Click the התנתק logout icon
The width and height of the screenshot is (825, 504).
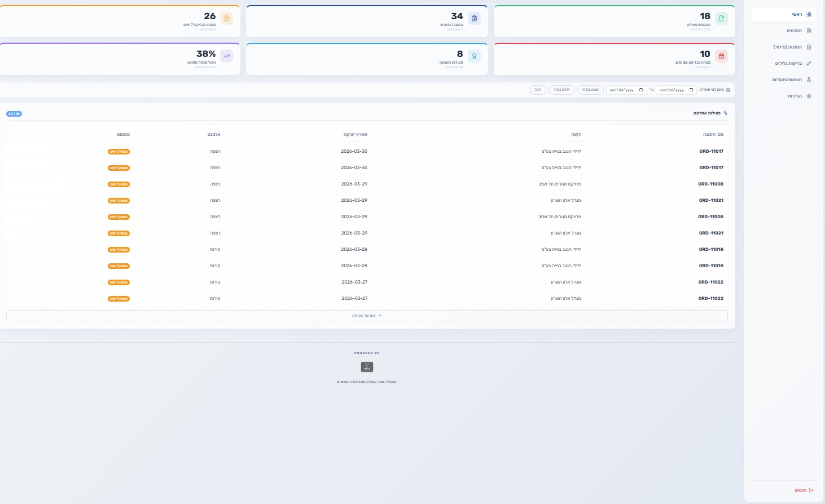coord(811,490)
